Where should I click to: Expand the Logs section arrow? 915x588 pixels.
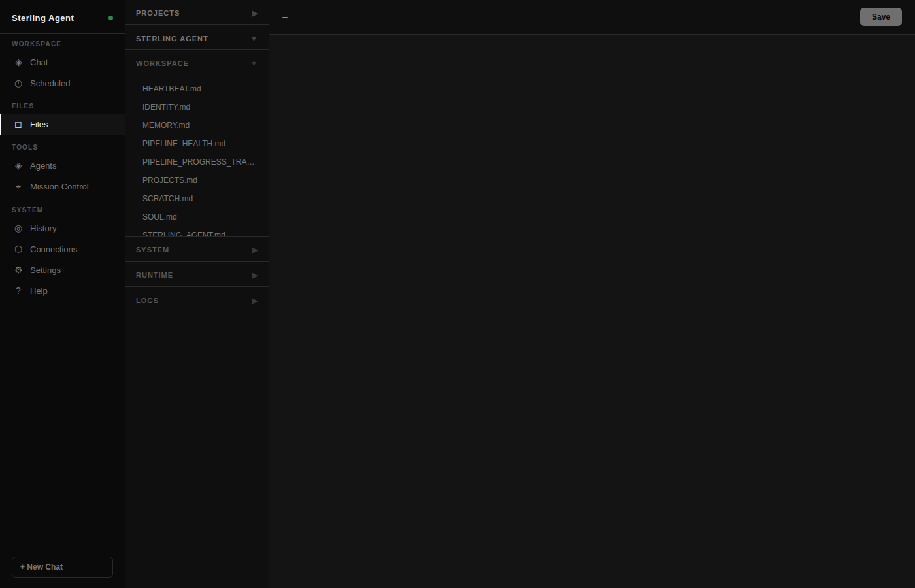point(255,301)
